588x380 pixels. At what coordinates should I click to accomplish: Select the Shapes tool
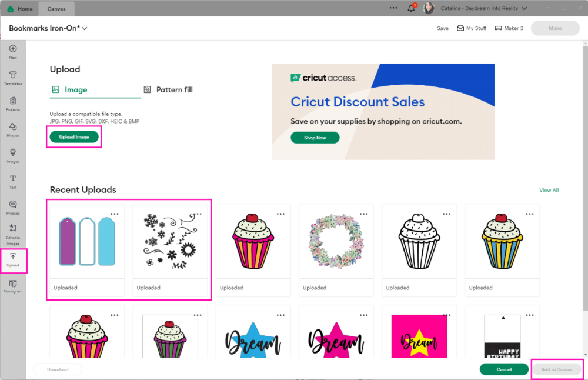[x=13, y=129]
